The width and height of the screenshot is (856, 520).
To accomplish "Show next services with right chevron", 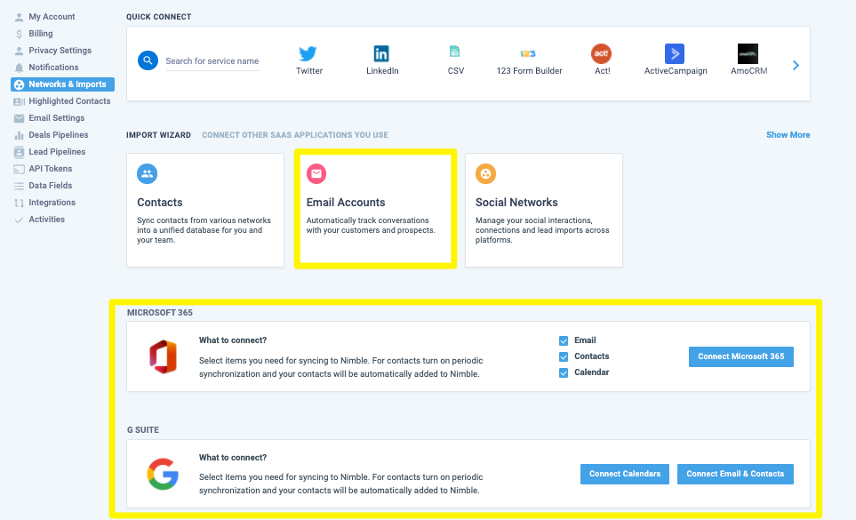I will [x=796, y=65].
